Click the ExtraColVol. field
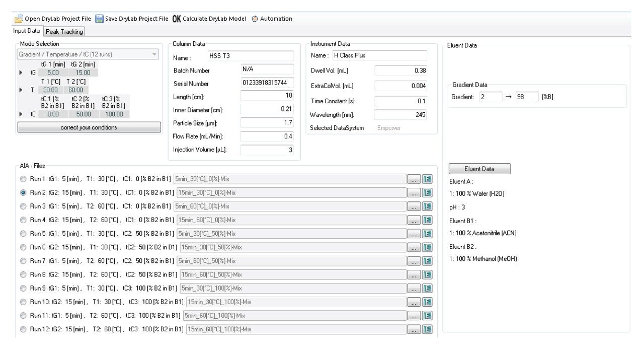This screenshot has width=644, height=351. (x=400, y=86)
